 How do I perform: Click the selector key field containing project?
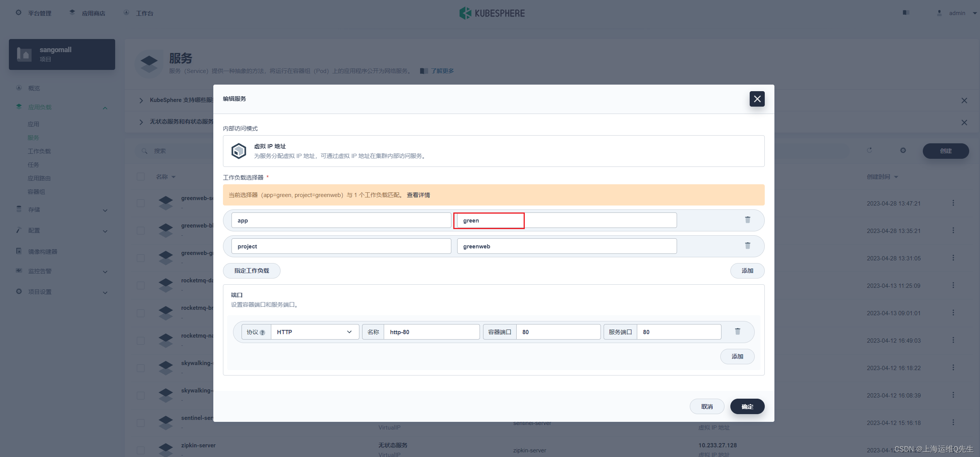coord(341,246)
